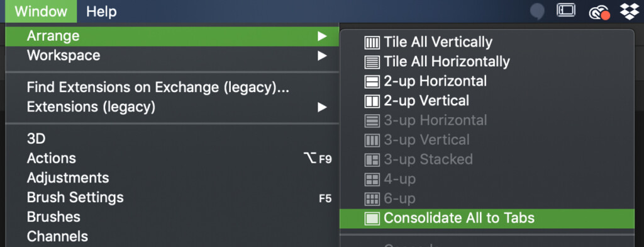Click the 2-up Vertical layout icon
The height and width of the screenshot is (247, 644).
pyautogui.click(x=372, y=101)
